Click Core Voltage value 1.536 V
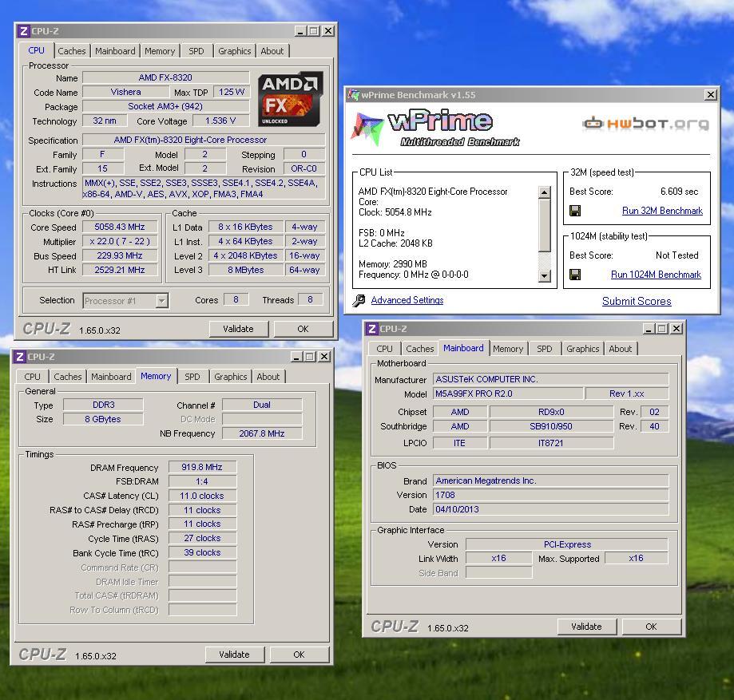This screenshot has width=734, height=700. pos(220,121)
